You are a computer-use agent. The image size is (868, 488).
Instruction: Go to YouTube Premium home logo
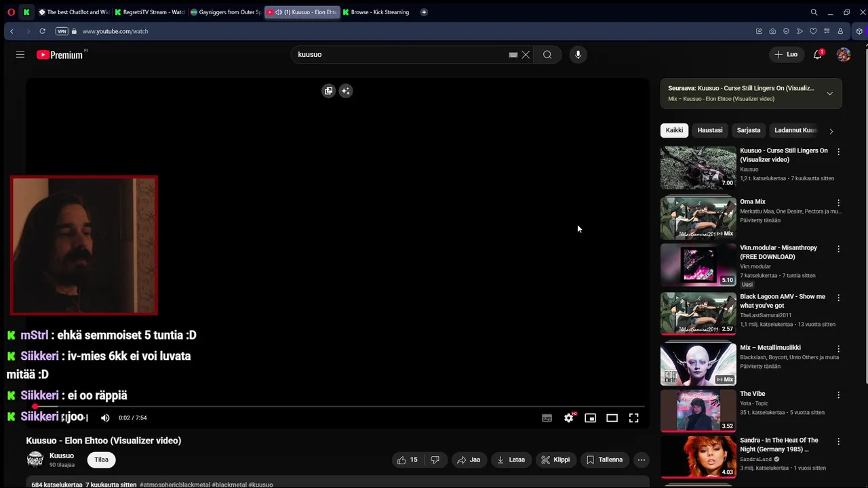(60, 55)
